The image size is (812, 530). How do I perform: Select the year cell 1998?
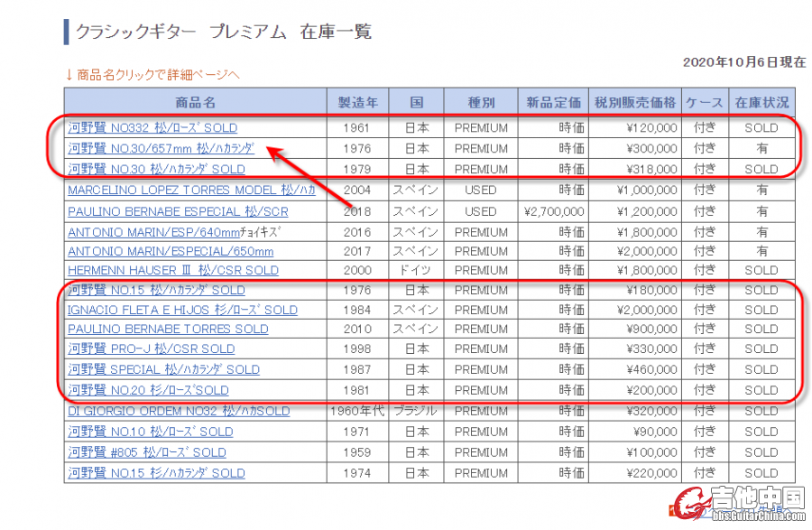click(x=356, y=349)
